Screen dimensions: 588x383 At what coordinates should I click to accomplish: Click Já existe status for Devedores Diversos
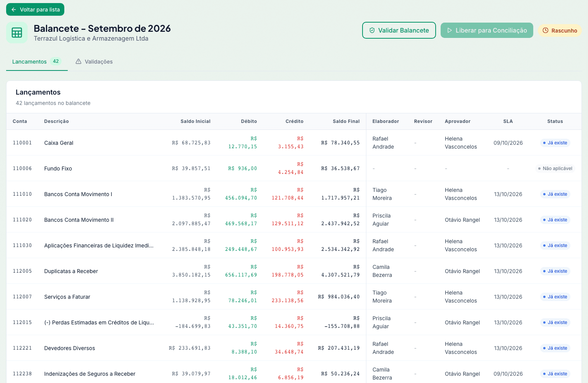click(x=555, y=348)
